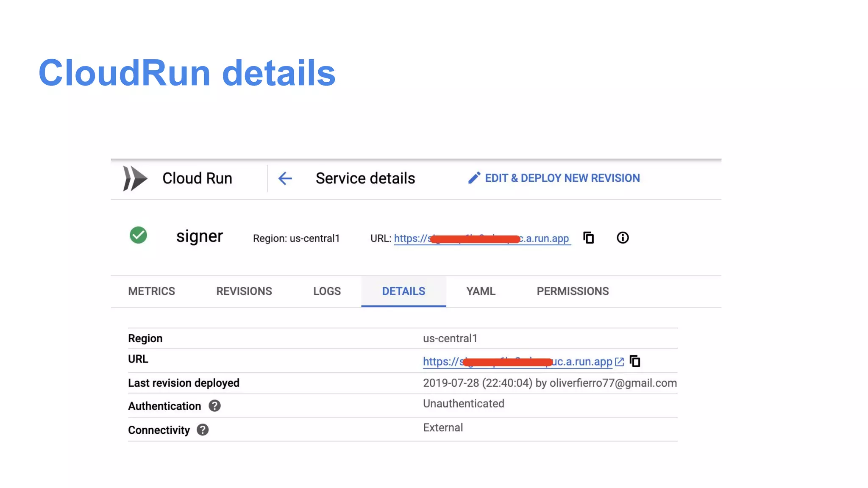Open the run.app URL link in header
Screen dimensions: 868x488
(x=545, y=238)
